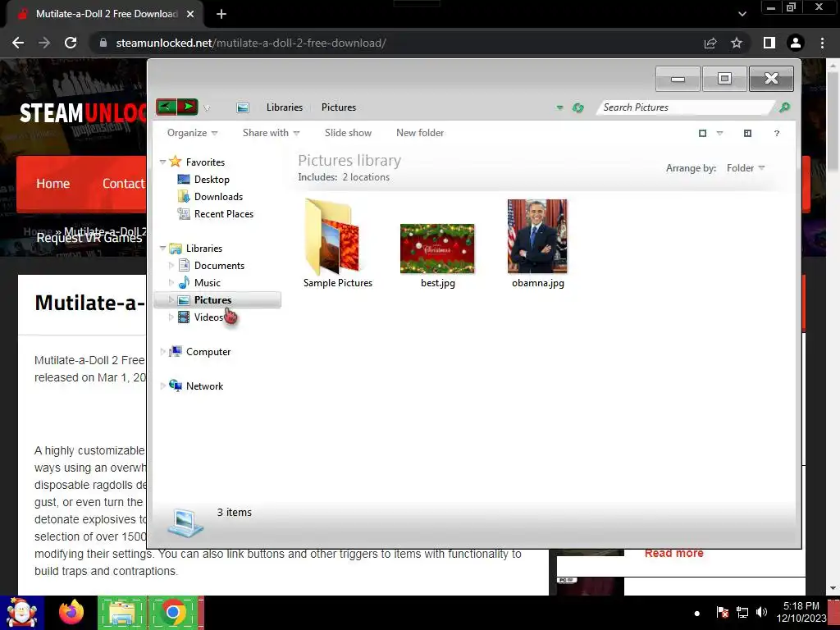Close the Mutilate-a-Doll 2 tab
840x630 pixels.
190,15
